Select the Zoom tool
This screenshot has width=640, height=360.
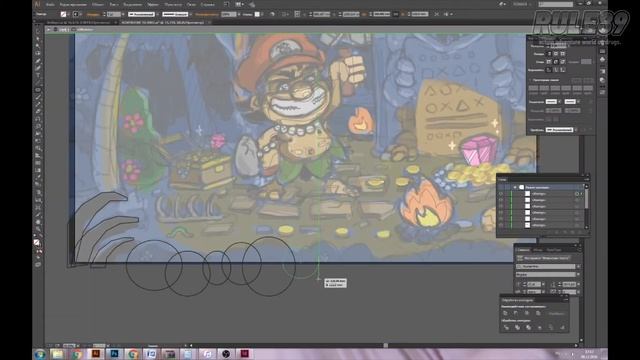(38, 229)
